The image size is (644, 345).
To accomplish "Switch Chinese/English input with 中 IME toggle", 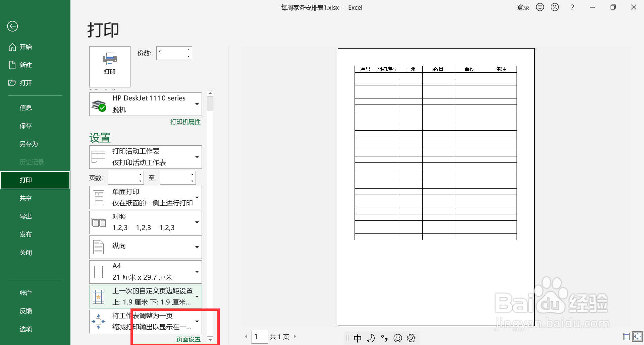I will [358, 338].
